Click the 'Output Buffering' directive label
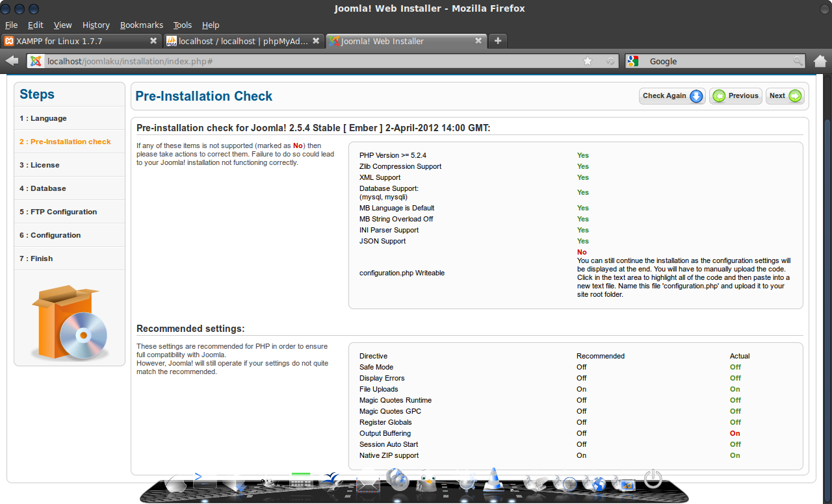This screenshot has width=832, height=504. 385,433
